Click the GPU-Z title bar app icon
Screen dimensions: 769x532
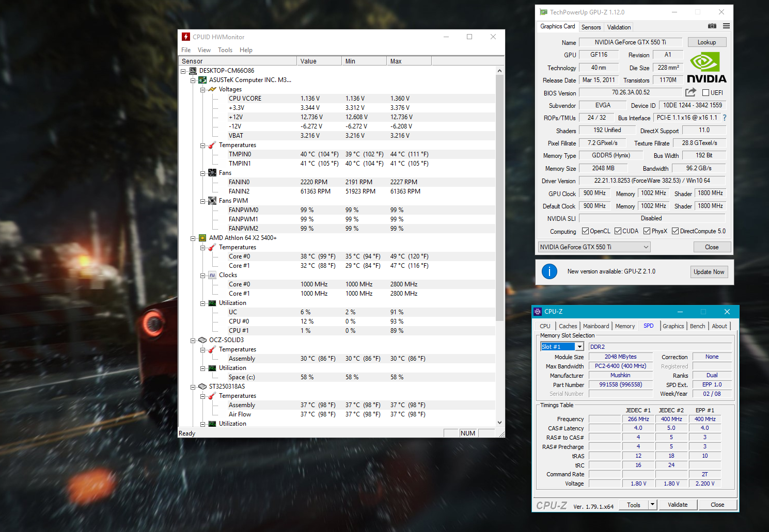543,12
